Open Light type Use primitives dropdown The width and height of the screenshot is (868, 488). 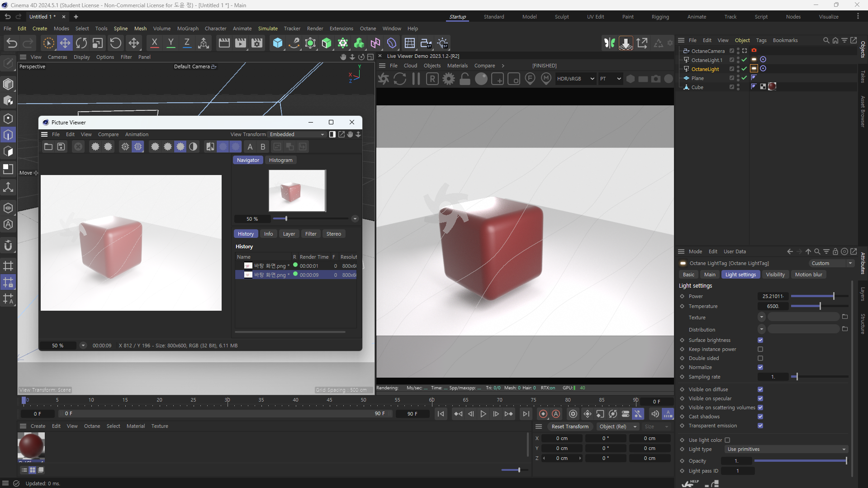786,449
